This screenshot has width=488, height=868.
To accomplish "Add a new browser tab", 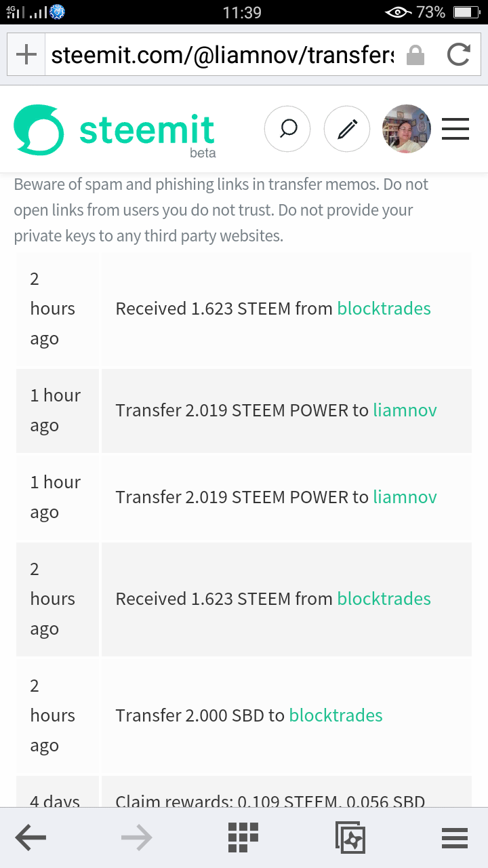I will pos(26,55).
